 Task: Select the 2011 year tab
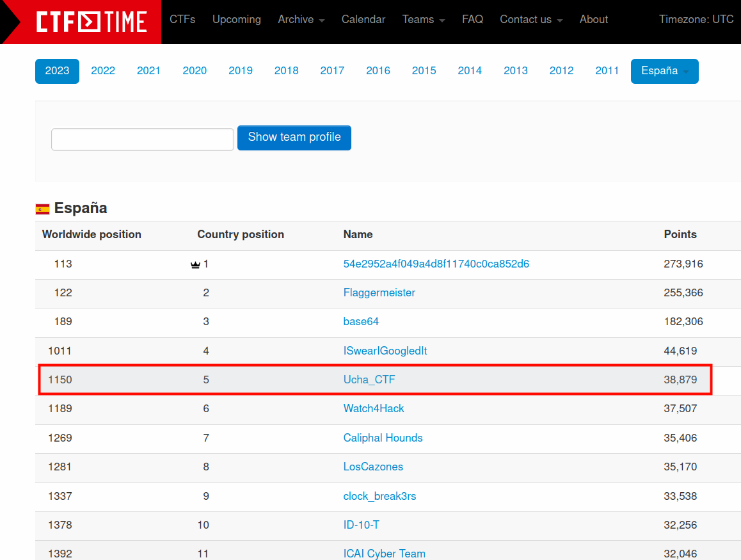point(607,71)
